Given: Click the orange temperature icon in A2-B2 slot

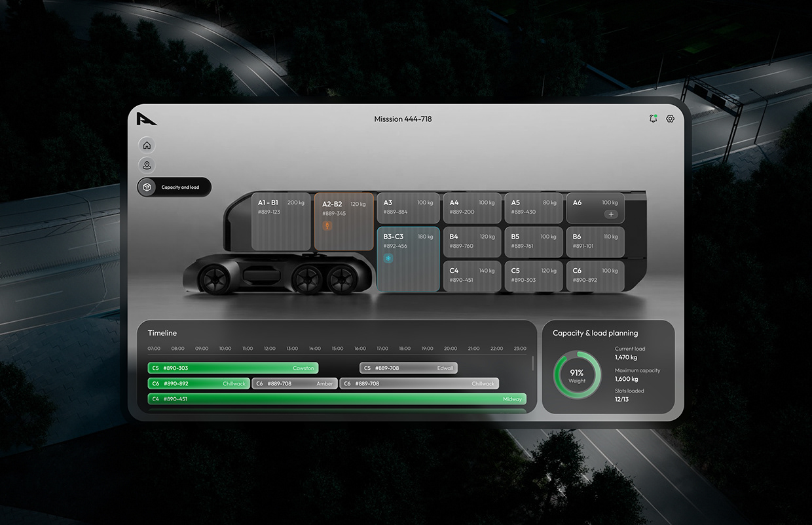Looking at the screenshot, I should pyautogui.click(x=327, y=225).
